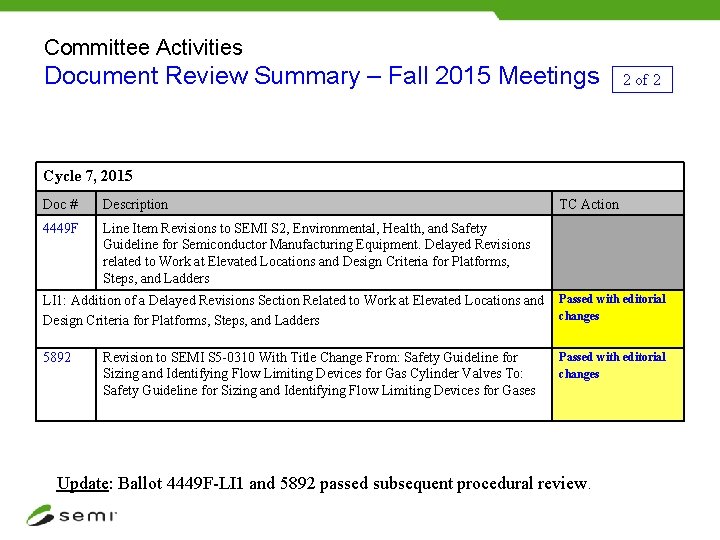Click the 'Doc #' column header
This screenshot has height=540, width=720.
coord(60,204)
